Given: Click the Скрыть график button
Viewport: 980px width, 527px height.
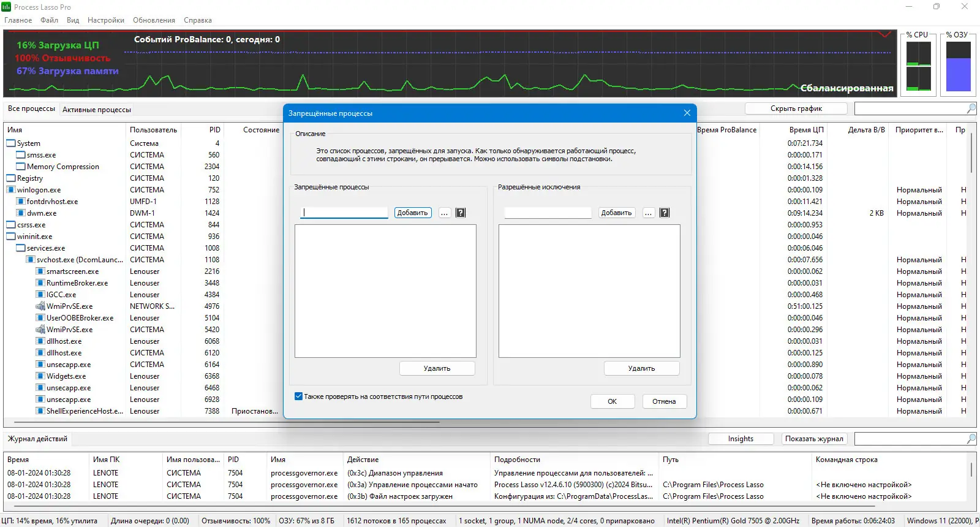Looking at the screenshot, I should pyautogui.click(x=796, y=108).
